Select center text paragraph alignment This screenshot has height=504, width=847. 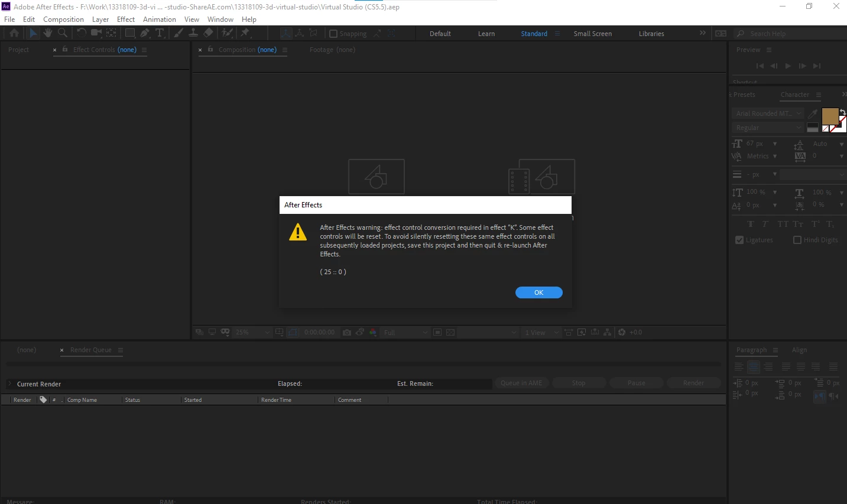click(754, 367)
